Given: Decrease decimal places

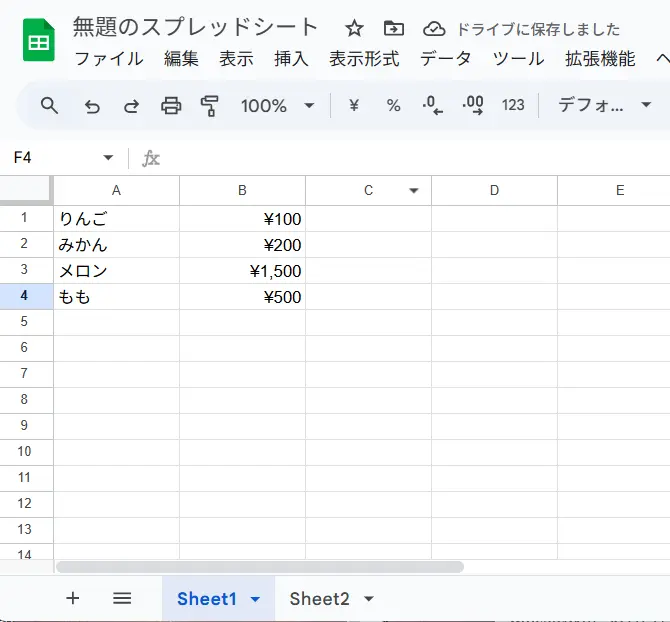Looking at the screenshot, I should [433, 105].
